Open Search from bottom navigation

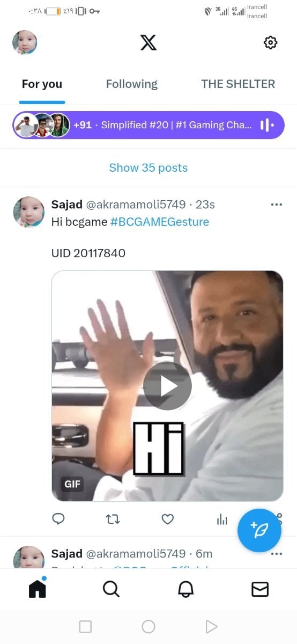111,589
